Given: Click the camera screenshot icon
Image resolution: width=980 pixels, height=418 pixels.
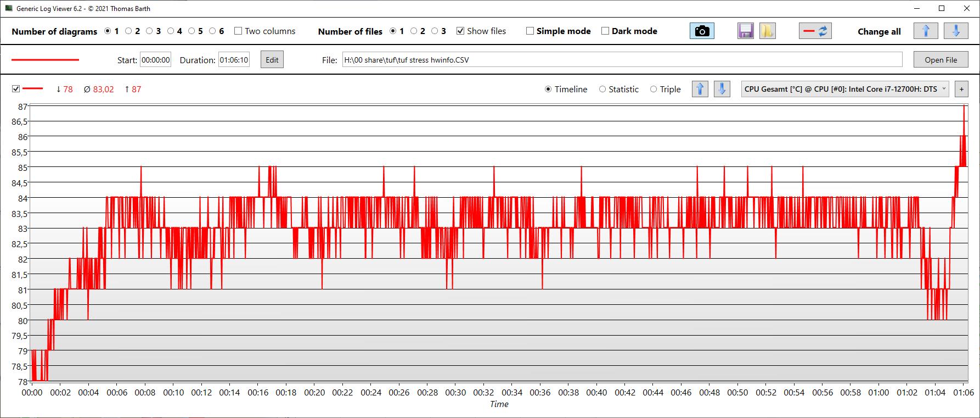Looking at the screenshot, I should (x=702, y=31).
